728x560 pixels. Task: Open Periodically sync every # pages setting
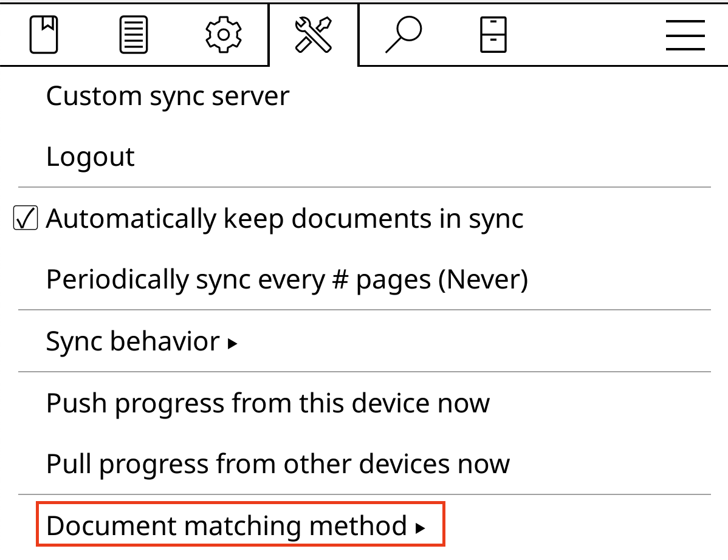287,279
